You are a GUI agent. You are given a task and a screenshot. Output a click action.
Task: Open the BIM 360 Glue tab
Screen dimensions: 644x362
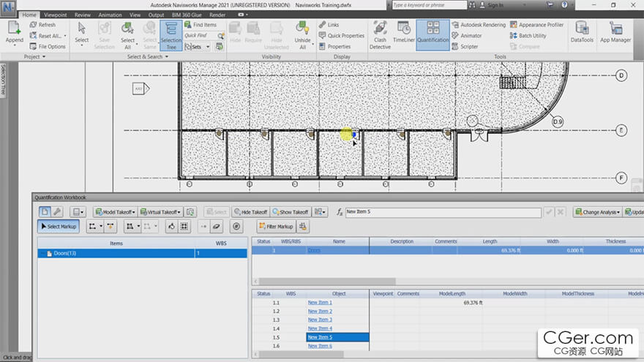click(187, 15)
